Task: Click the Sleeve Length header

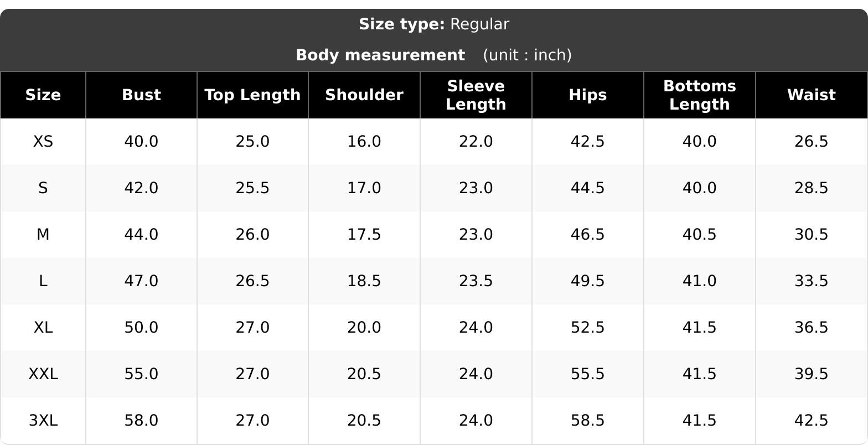Action: tap(476, 95)
